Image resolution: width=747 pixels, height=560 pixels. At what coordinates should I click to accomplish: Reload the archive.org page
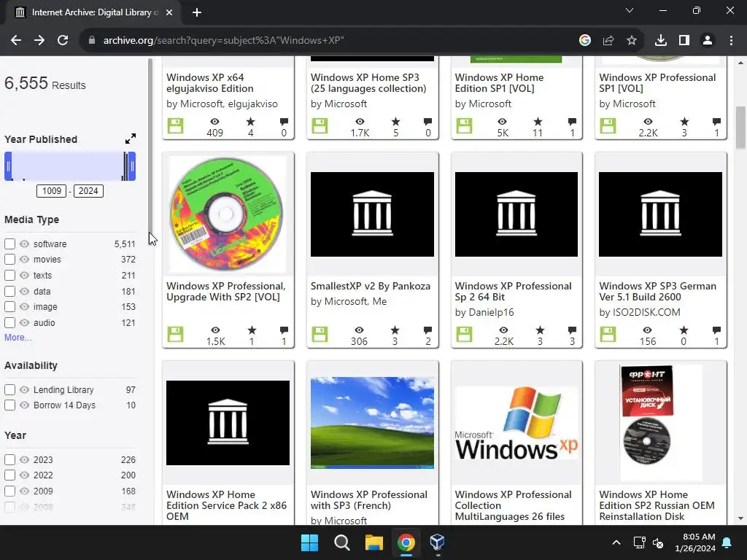(63, 41)
